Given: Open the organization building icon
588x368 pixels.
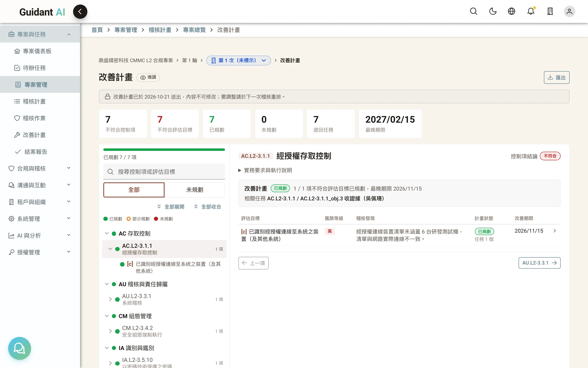Looking at the screenshot, I should (550, 11).
